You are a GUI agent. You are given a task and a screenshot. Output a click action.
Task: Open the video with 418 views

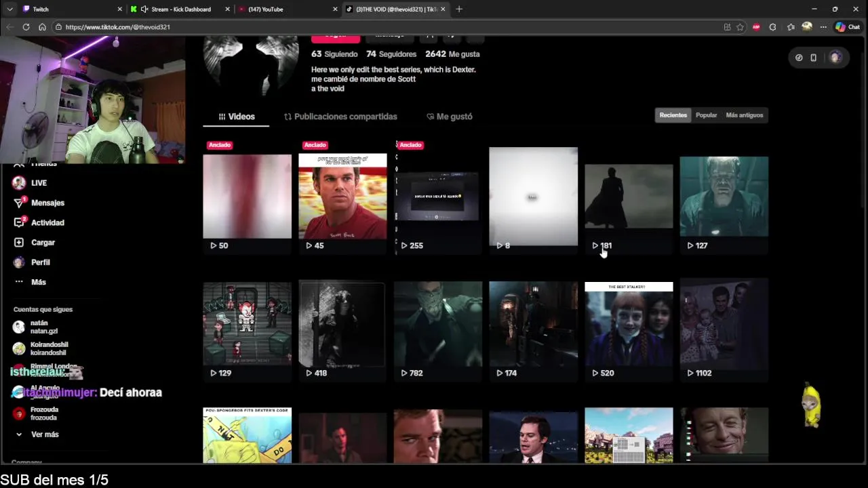tap(342, 324)
